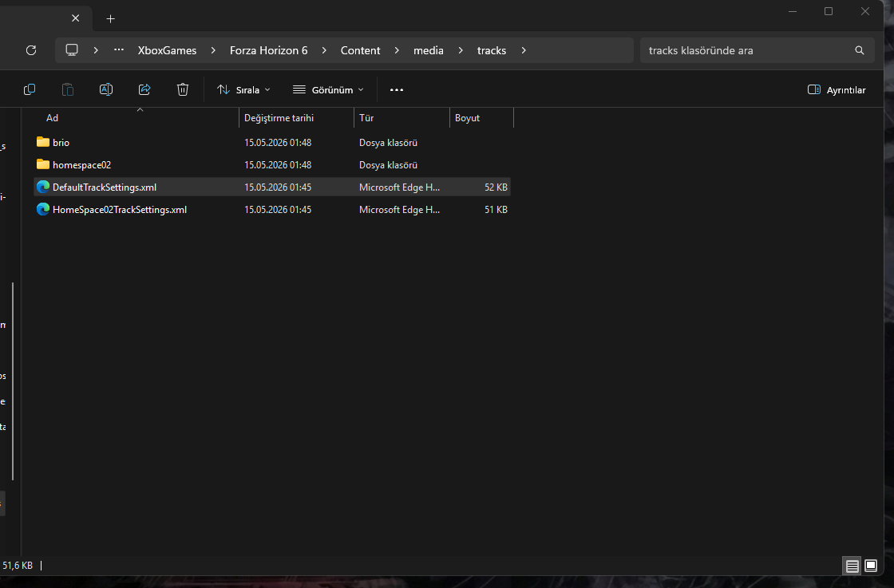Image resolution: width=894 pixels, height=588 pixels.
Task: Click the paste clipboard icon
Action: point(67,89)
